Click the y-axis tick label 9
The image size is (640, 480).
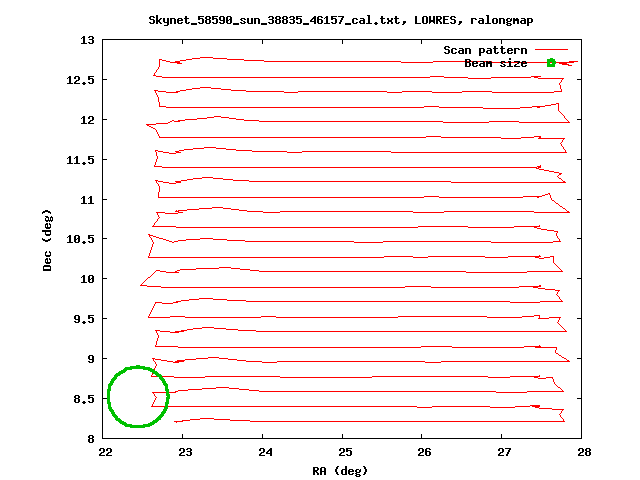(x=91, y=359)
